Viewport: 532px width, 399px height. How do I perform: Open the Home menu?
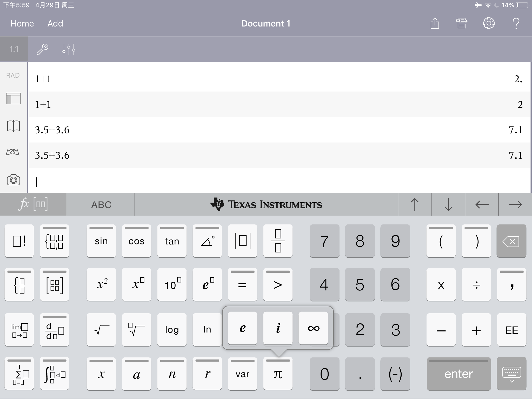tap(22, 23)
